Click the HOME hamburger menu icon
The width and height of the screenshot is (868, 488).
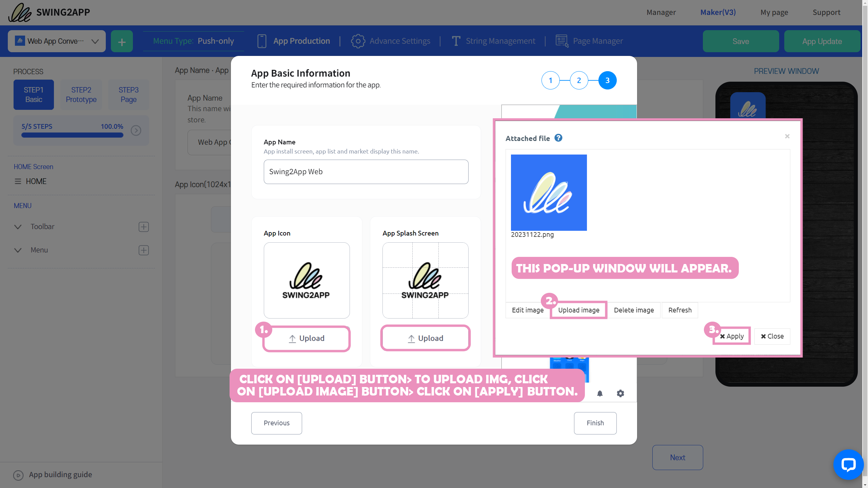(x=18, y=181)
